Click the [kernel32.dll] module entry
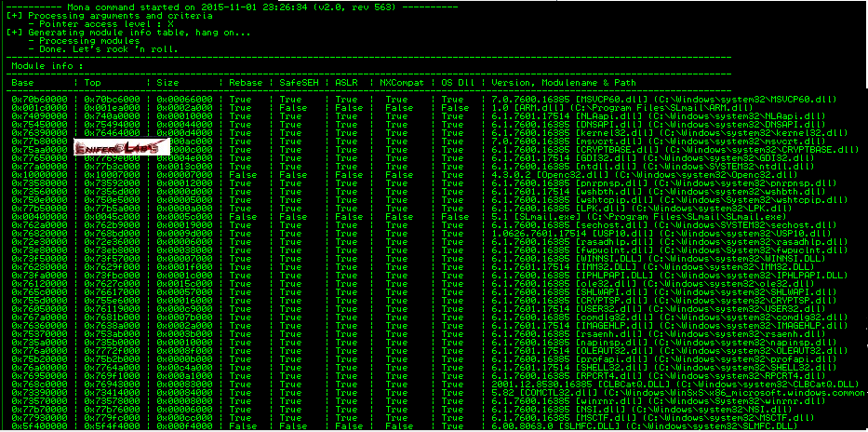This screenshot has width=868, height=432. 612,133
